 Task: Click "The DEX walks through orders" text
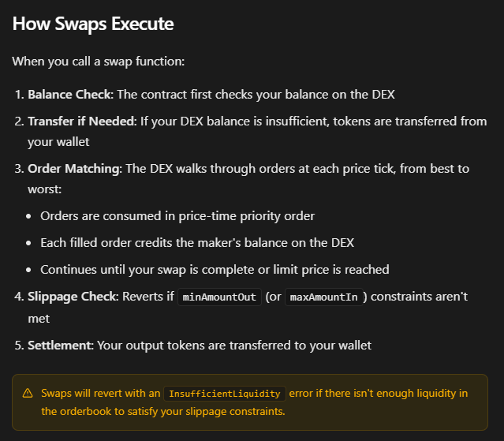click(x=213, y=169)
